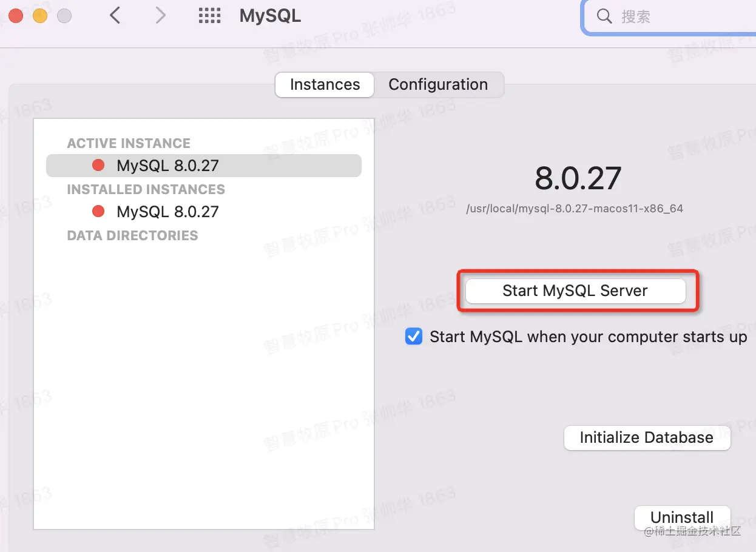
Task: Click Initialize Database button
Action: (647, 437)
